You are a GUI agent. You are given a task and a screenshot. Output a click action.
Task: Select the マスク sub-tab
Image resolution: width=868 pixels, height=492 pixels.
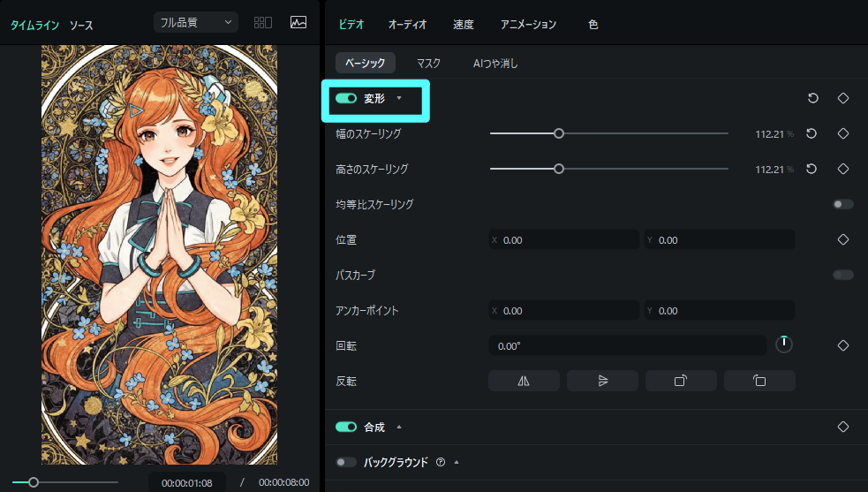click(428, 64)
